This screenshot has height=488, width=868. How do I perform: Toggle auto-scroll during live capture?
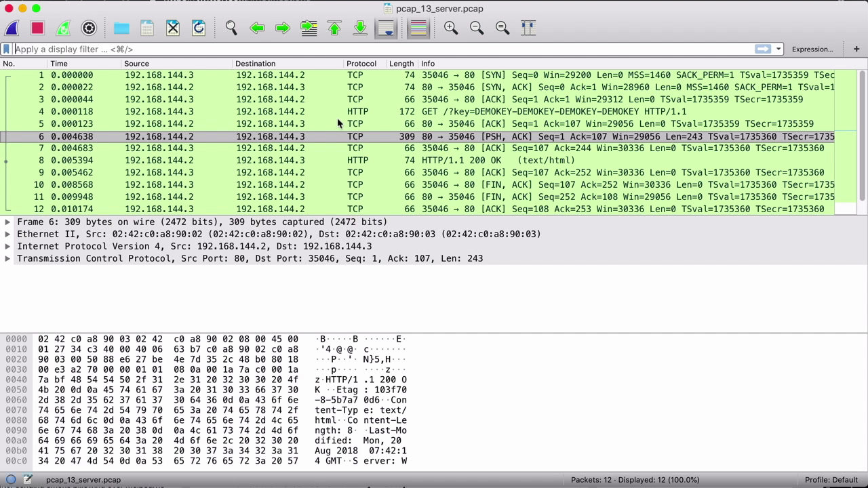click(x=386, y=28)
